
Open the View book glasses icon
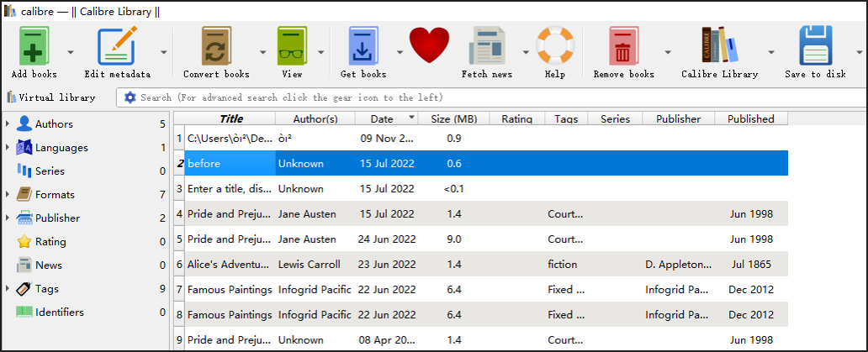(292, 46)
